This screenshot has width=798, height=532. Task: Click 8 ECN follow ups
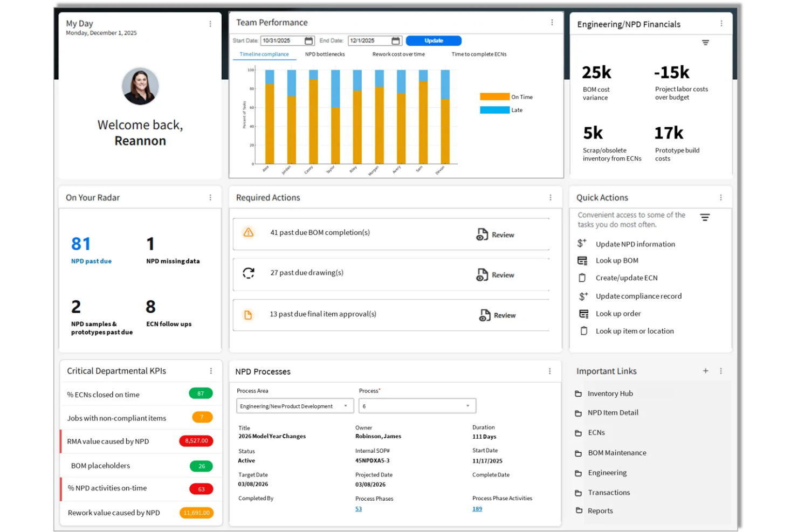169,314
